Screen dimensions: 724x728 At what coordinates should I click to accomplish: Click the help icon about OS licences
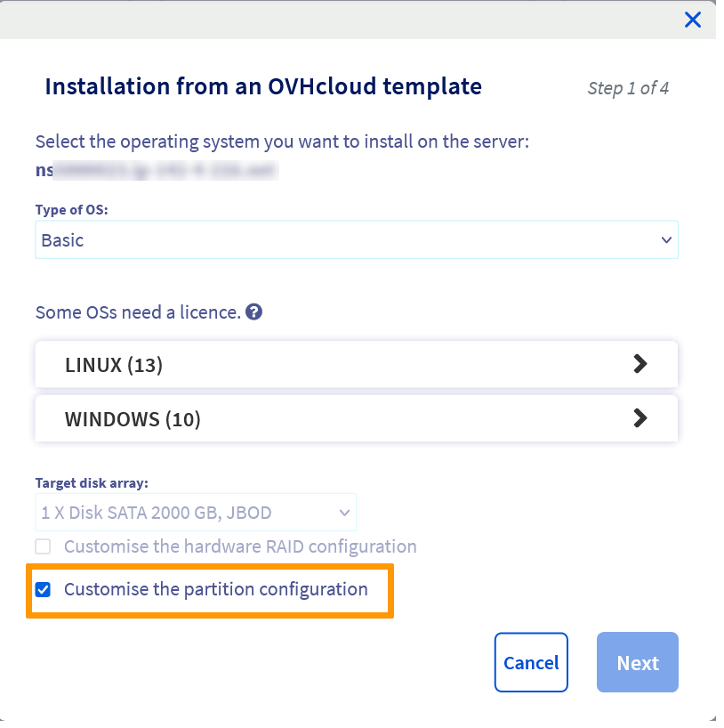[x=253, y=311]
